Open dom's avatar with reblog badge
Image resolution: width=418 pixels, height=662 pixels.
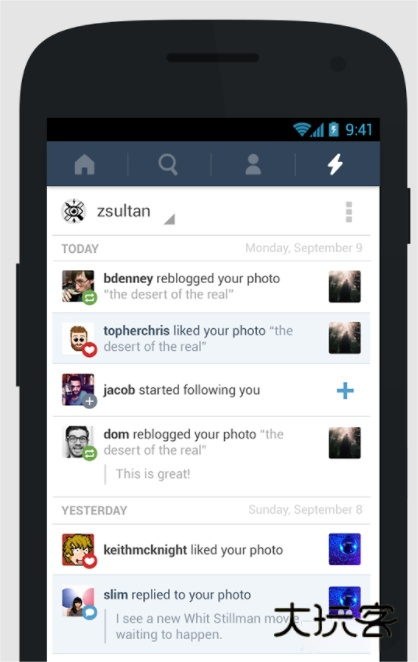tap(79, 442)
